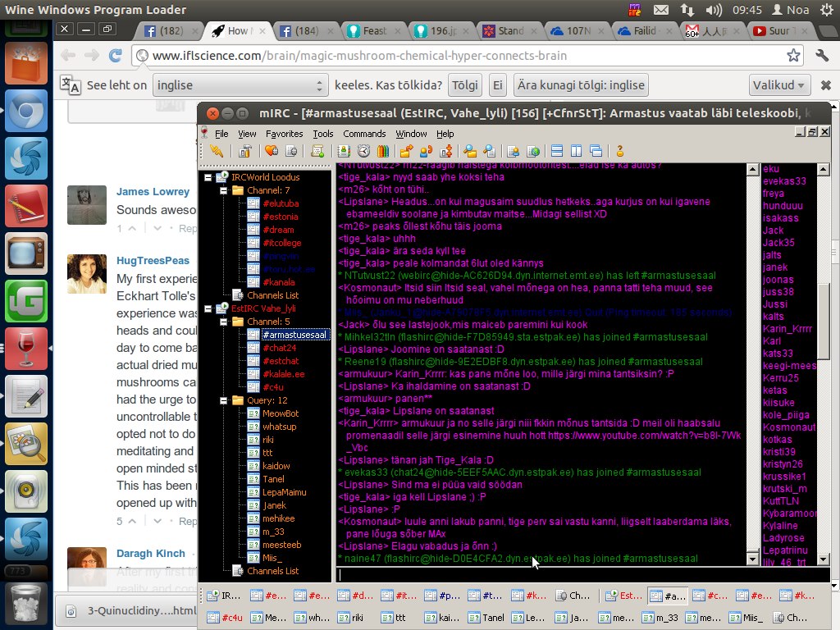Open the address book icon

point(344,151)
